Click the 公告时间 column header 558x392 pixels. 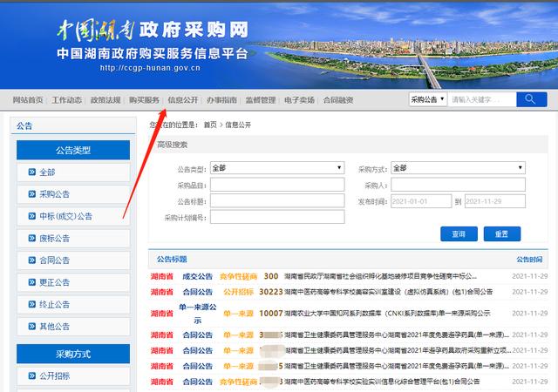(529, 260)
